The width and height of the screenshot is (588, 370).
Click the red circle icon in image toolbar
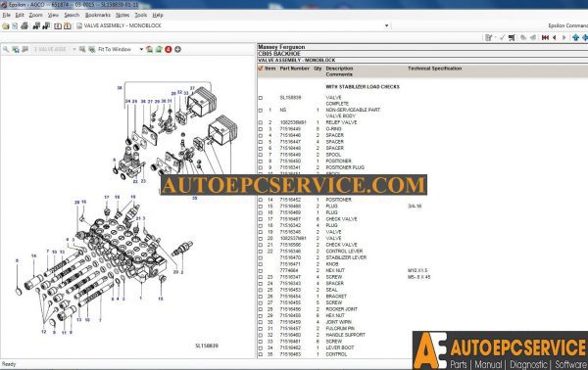(169, 50)
